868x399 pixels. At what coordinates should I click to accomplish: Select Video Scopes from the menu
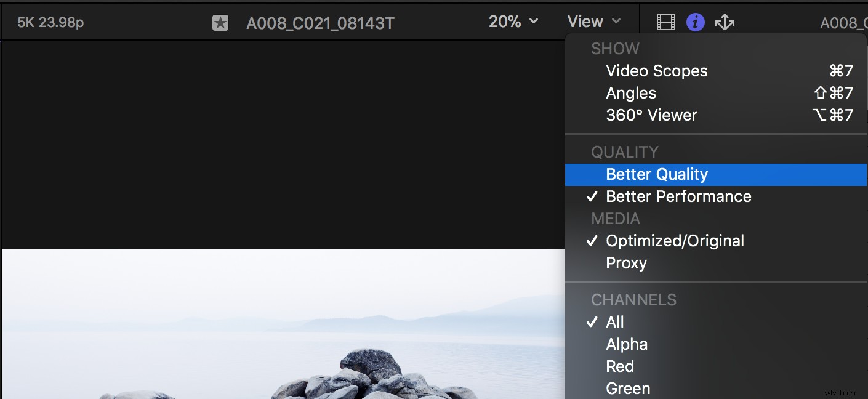656,71
